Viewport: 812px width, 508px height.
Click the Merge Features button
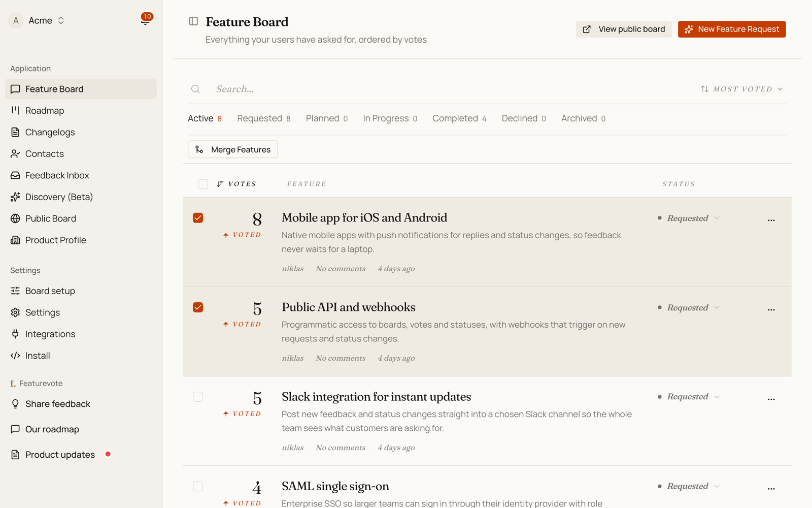tap(233, 149)
